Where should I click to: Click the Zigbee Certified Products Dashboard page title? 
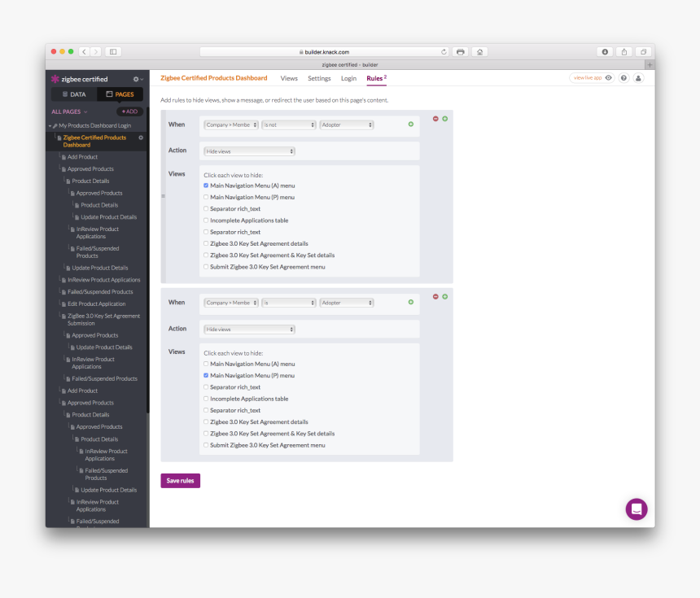point(214,78)
